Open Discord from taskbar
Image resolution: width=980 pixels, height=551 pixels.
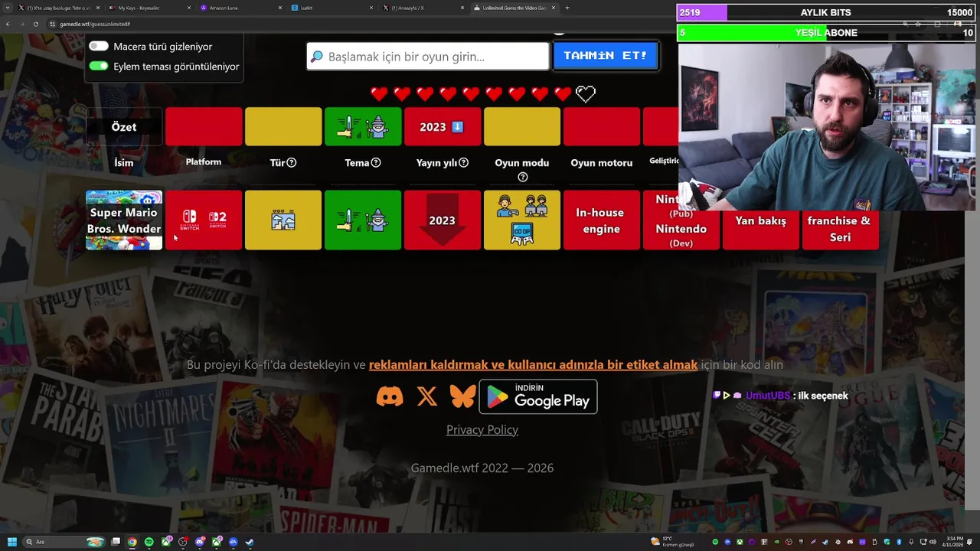[x=200, y=542]
